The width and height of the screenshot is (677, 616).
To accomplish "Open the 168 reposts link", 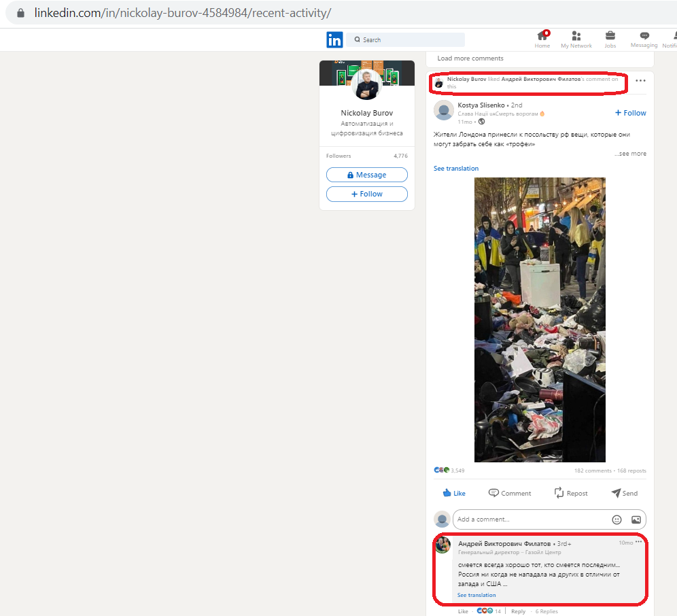I will 631,470.
